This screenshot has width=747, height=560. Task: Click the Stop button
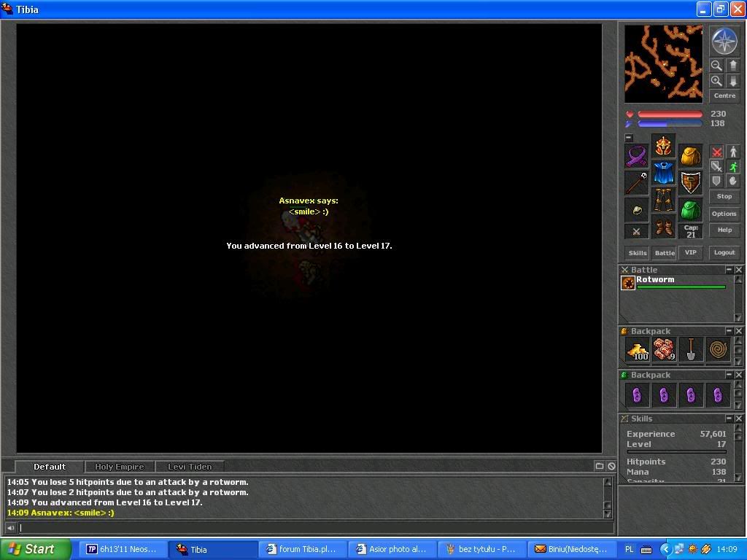point(724,196)
